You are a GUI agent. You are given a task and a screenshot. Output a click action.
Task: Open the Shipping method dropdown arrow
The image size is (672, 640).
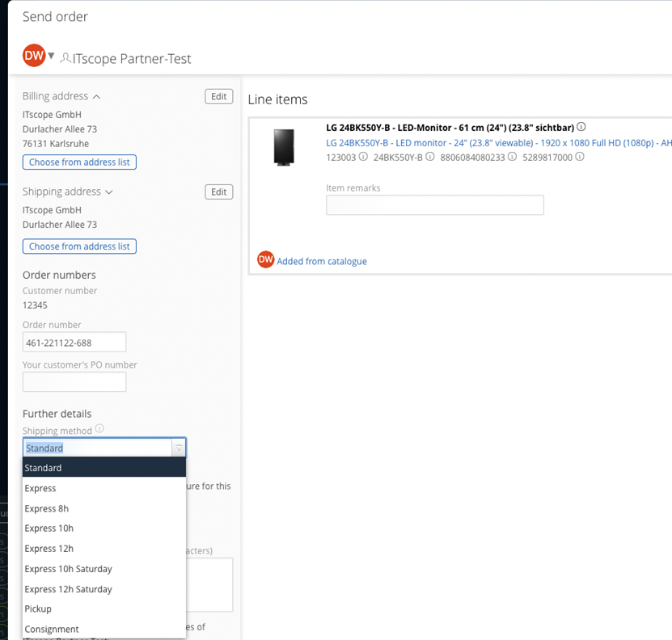pyautogui.click(x=179, y=447)
